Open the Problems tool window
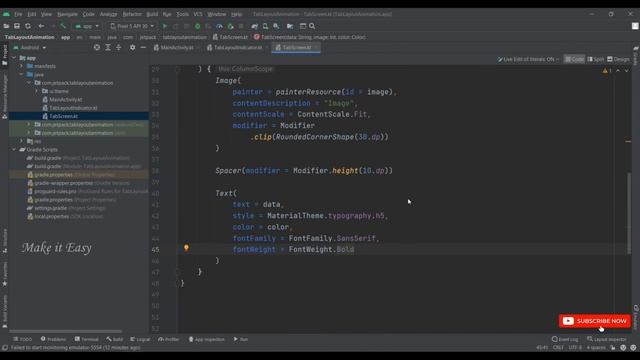Screen dimensions: 640x360 53,339
